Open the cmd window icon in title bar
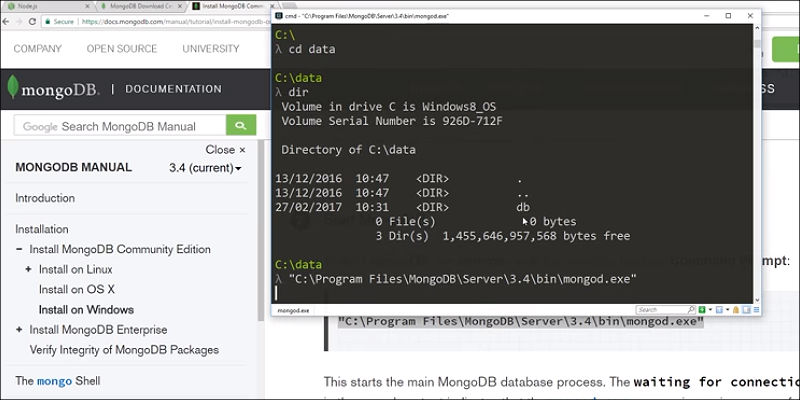This screenshot has height=400, width=800. tap(279, 16)
